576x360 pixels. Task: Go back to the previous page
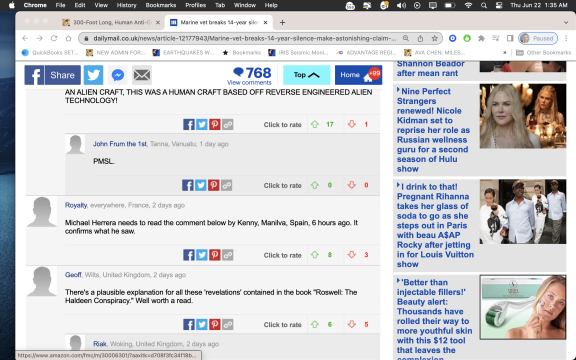click(25, 38)
